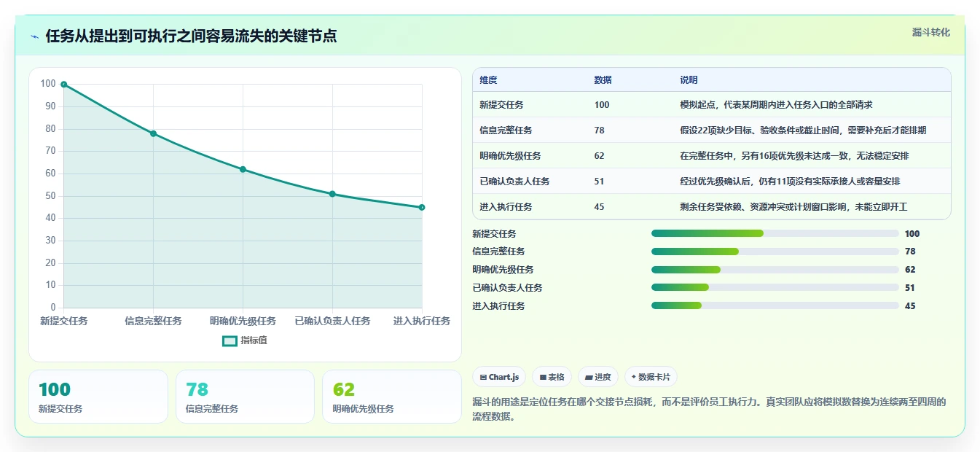980x452 pixels.
Task: Click the table data value 51
Action: [599, 182]
